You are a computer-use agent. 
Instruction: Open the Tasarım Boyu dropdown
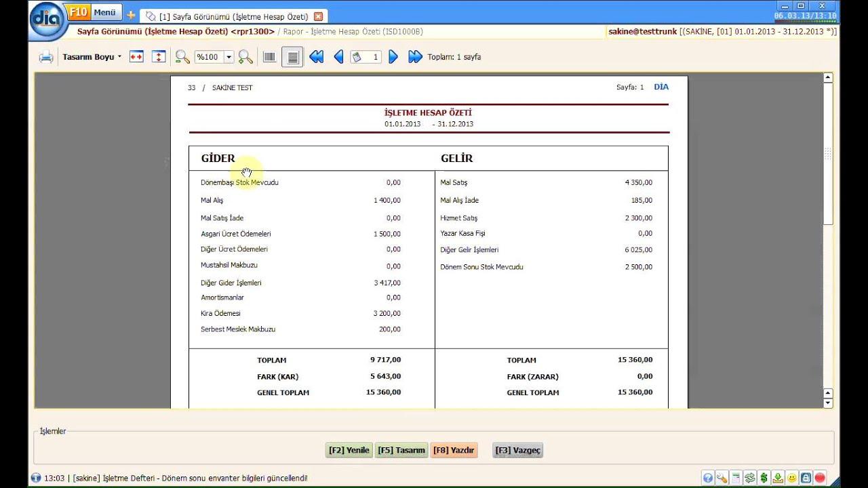pos(92,57)
